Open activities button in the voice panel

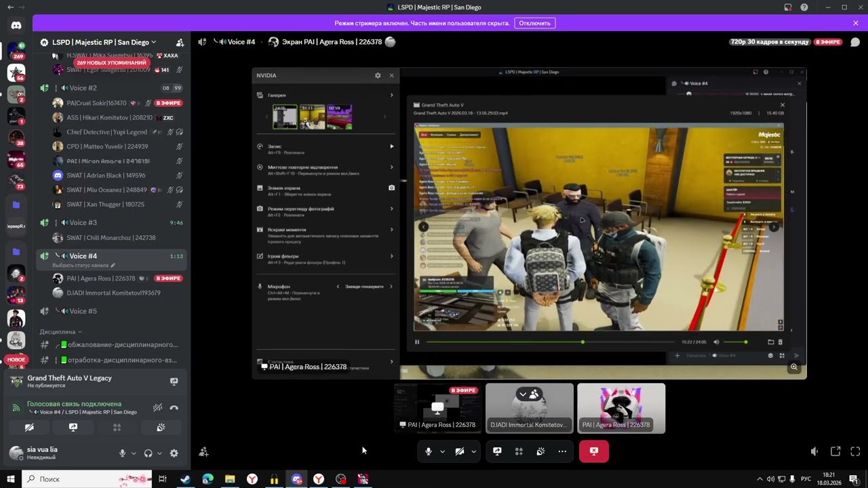click(x=117, y=428)
